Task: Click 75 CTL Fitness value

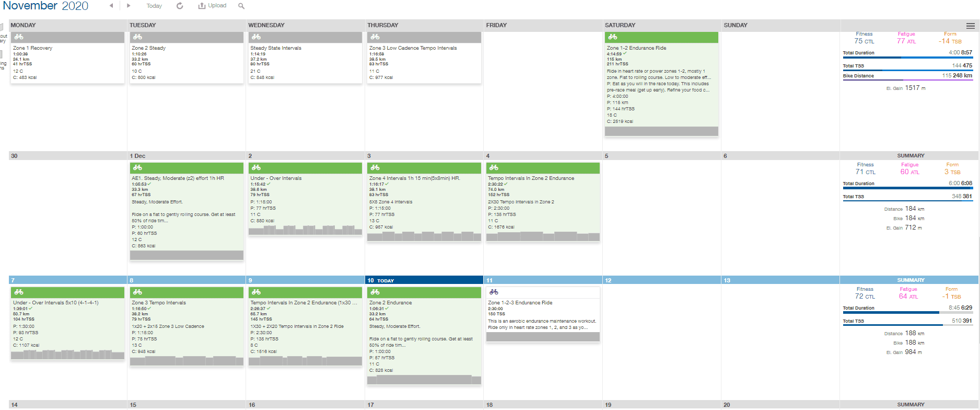Action: click(864, 41)
